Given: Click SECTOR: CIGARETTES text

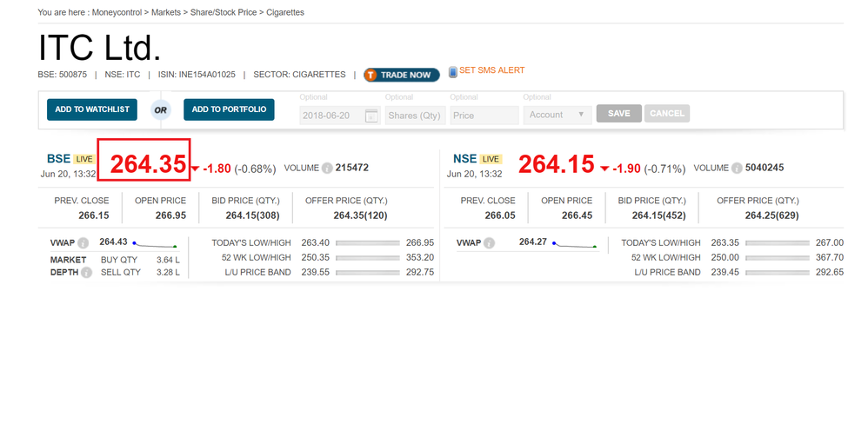Looking at the screenshot, I should tap(299, 75).
